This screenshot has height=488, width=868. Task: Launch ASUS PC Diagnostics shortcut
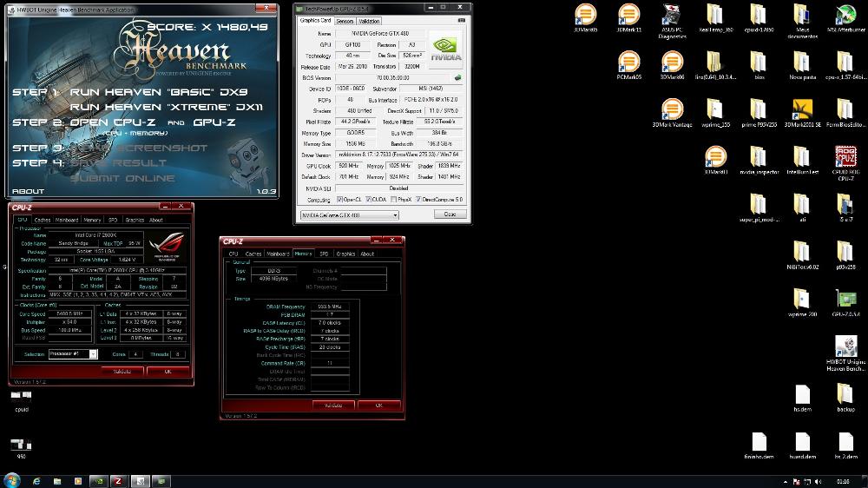(672, 21)
